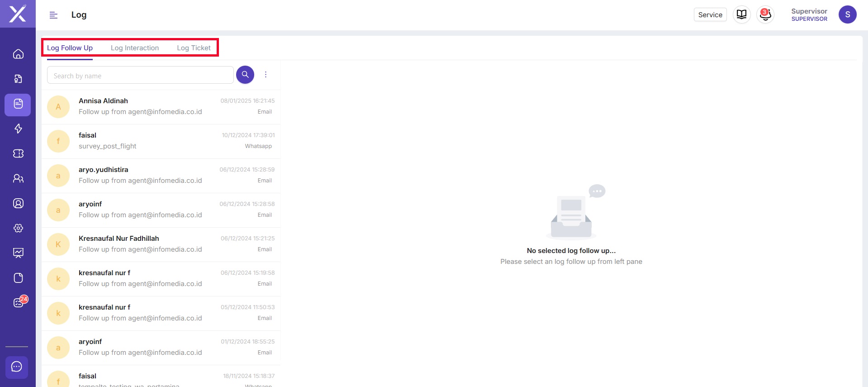
Task: Click the Search by name field
Action: coord(140,76)
